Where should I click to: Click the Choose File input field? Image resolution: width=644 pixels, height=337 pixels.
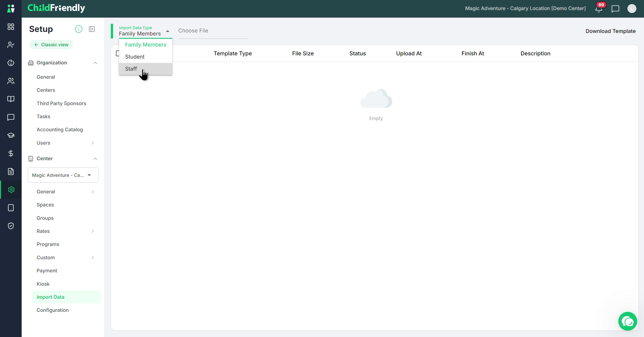[x=213, y=31]
